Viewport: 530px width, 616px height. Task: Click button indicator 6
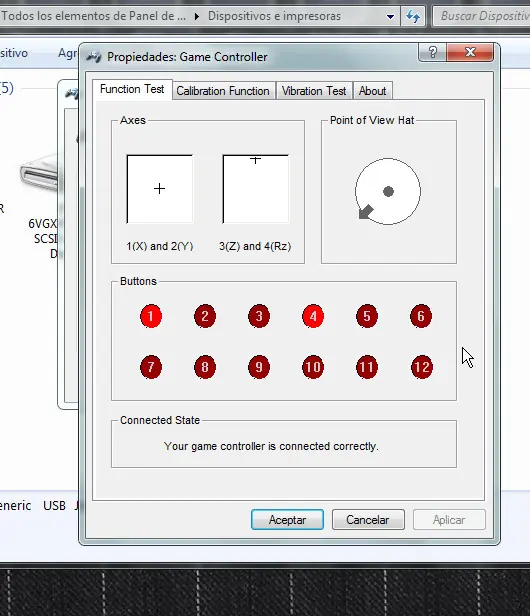421,316
